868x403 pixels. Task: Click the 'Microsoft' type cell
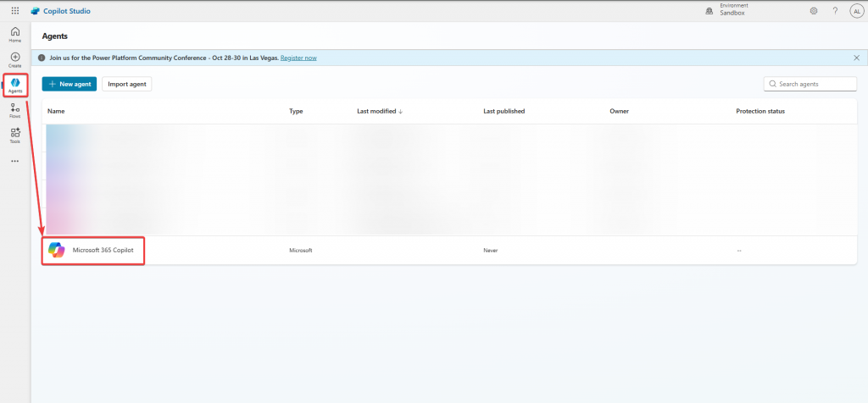point(301,251)
